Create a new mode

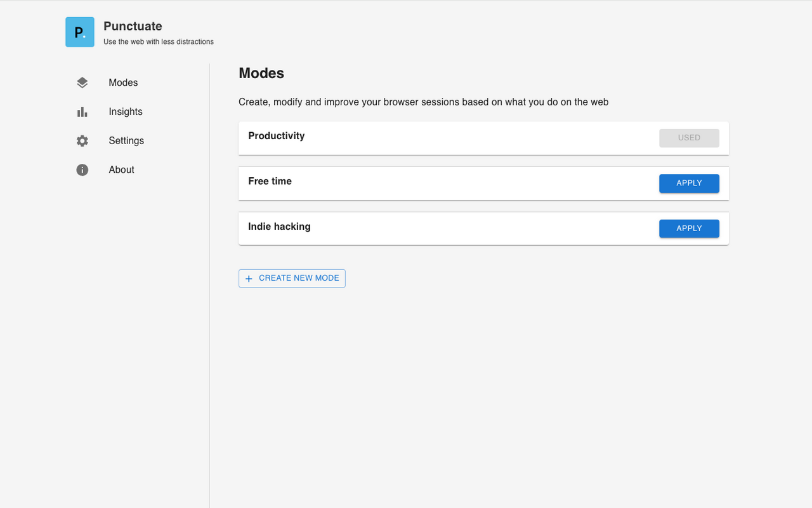click(292, 278)
